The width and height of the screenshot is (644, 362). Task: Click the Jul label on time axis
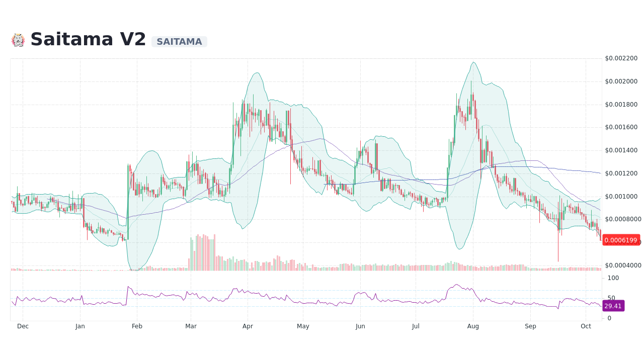tap(416, 326)
